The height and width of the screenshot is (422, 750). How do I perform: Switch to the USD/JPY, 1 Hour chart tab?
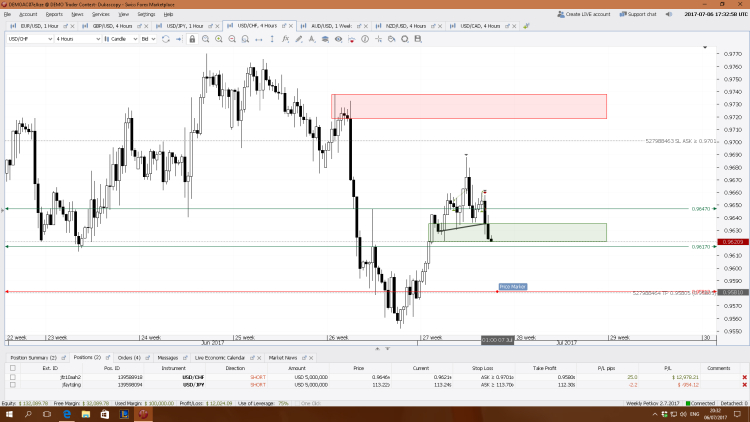click(x=185, y=26)
